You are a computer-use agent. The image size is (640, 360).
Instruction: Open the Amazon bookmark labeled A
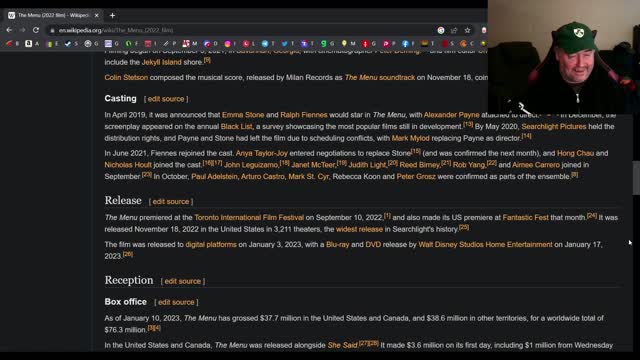coord(32,43)
